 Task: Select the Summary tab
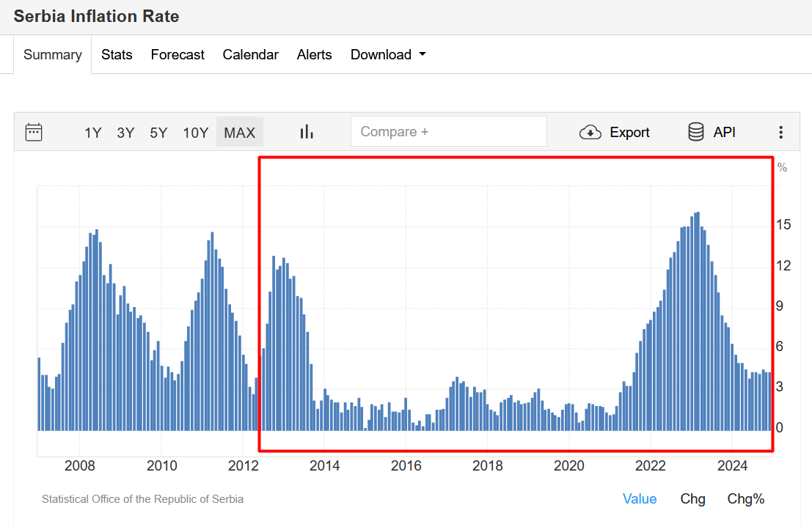coord(52,55)
